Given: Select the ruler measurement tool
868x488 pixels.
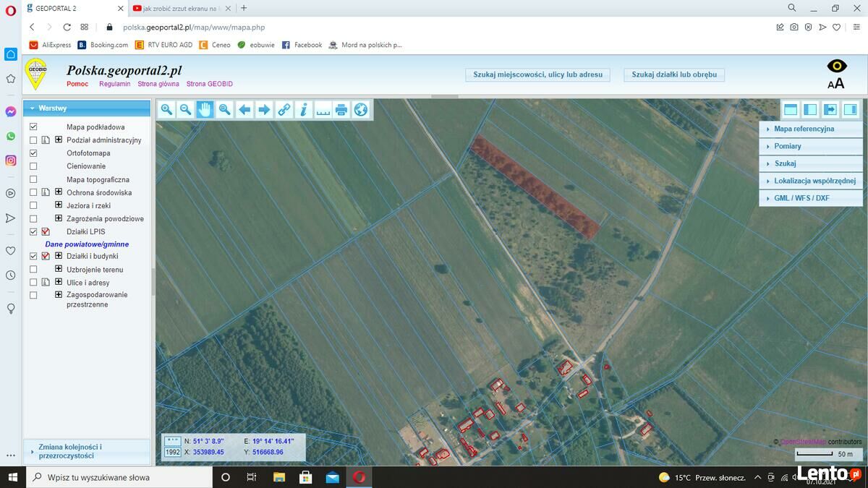Looking at the screenshot, I should click(x=323, y=109).
